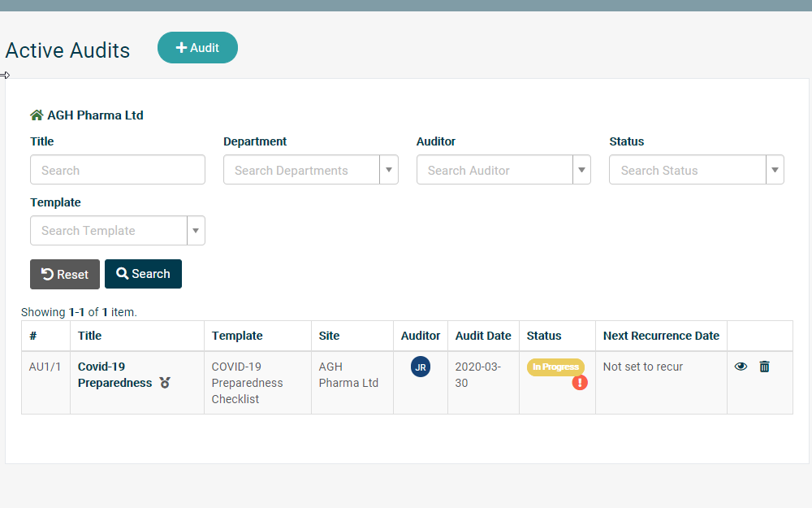Screen dimensions: 812x508
Task: Click the In Progress status badge
Action: (555, 367)
